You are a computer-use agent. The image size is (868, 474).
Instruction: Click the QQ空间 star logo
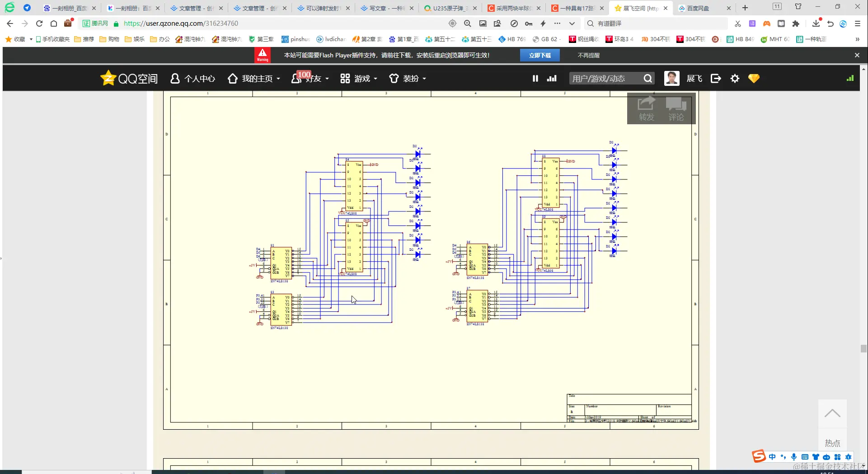click(x=108, y=78)
